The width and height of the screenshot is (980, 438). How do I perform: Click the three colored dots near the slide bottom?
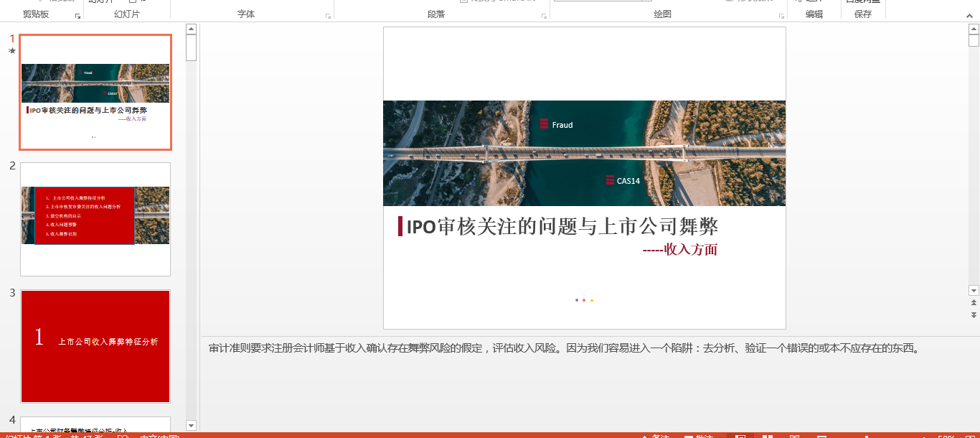[x=584, y=300]
